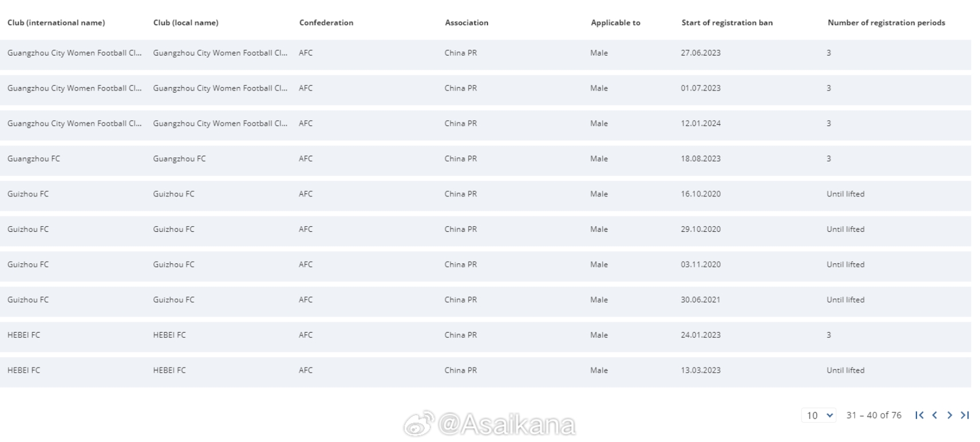This screenshot has height=442, width=980.
Task: Select HEBEI FC row dated 24.01.2023
Action: tap(485, 336)
